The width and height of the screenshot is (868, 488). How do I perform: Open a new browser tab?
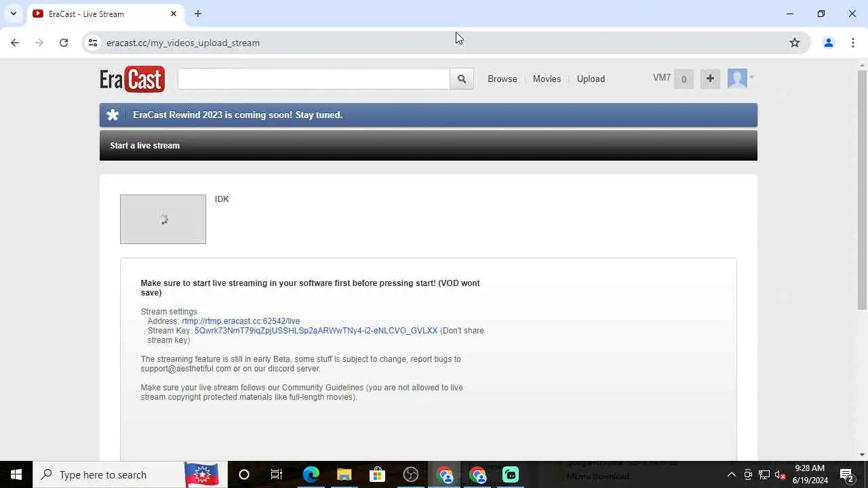tap(198, 14)
